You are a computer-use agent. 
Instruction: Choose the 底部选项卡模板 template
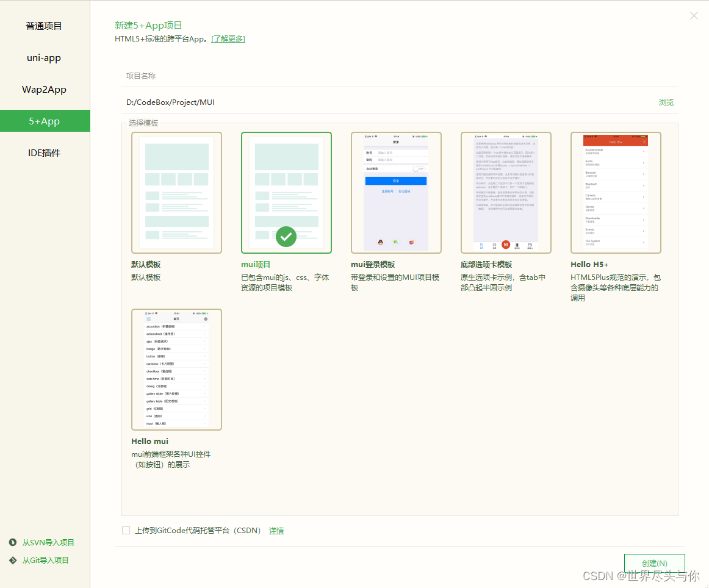(506, 192)
